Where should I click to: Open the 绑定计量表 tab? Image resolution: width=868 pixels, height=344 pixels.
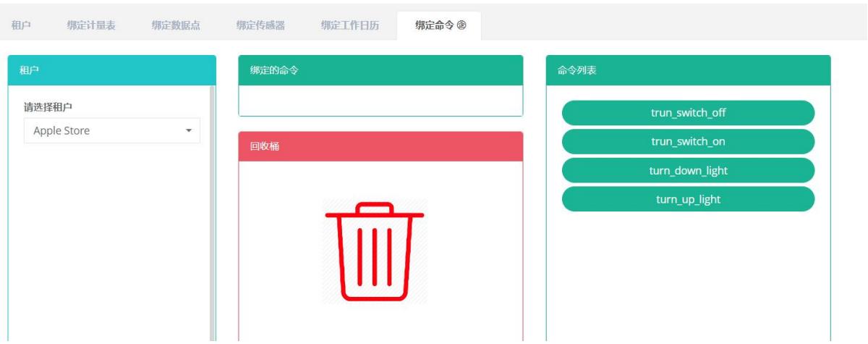[x=90, y=25]
